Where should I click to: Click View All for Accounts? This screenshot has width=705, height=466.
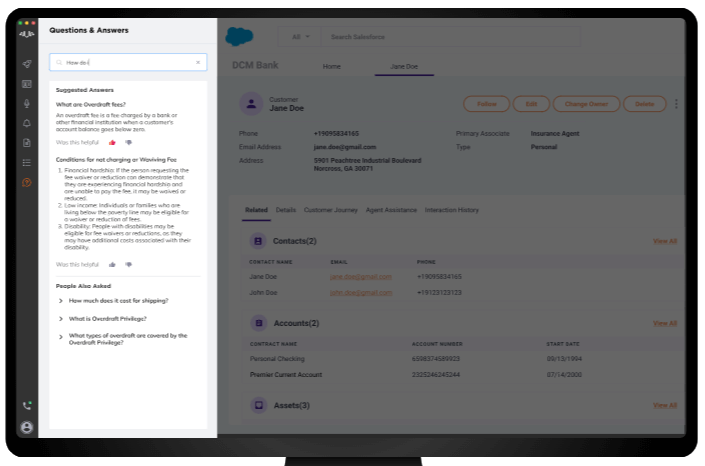665,323
